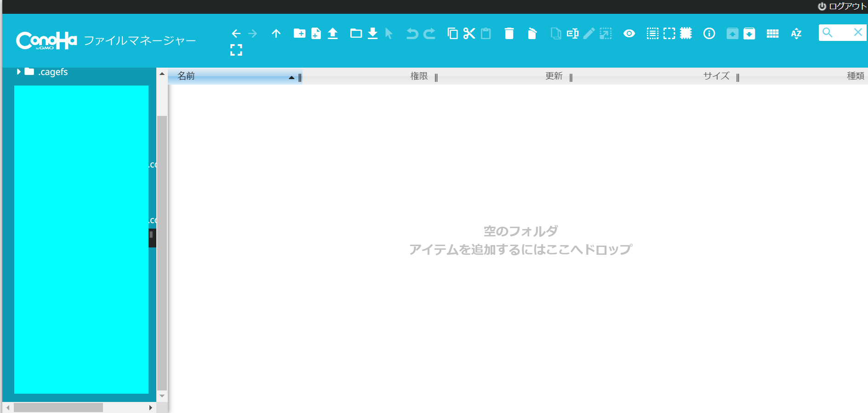Screen dimensions: 868x413
Task: Click the copy icon
Action: click(x=452, y=33)
